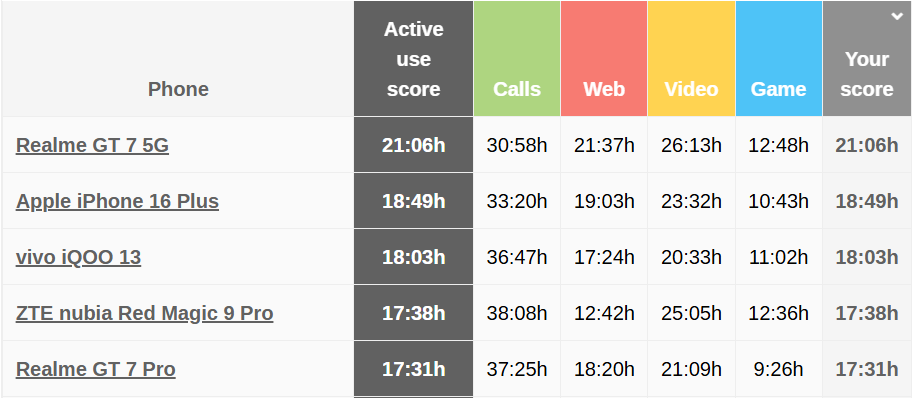The width and height of the screenshot is (912, 398).
Task: Open the vivo iQOO 13 link
Action: [x=79, y=257]
